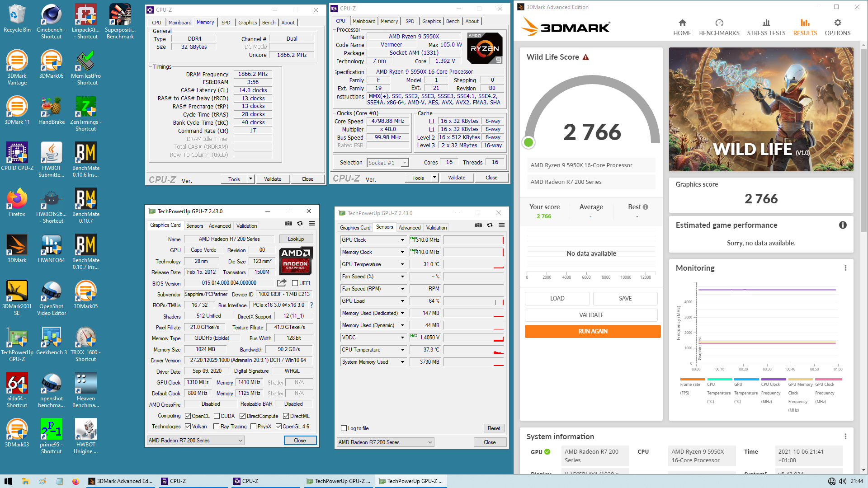Switch to SPD tab in CPU-Z Memory window
Screen dimensions: 868x488
[x=226, y=23]
